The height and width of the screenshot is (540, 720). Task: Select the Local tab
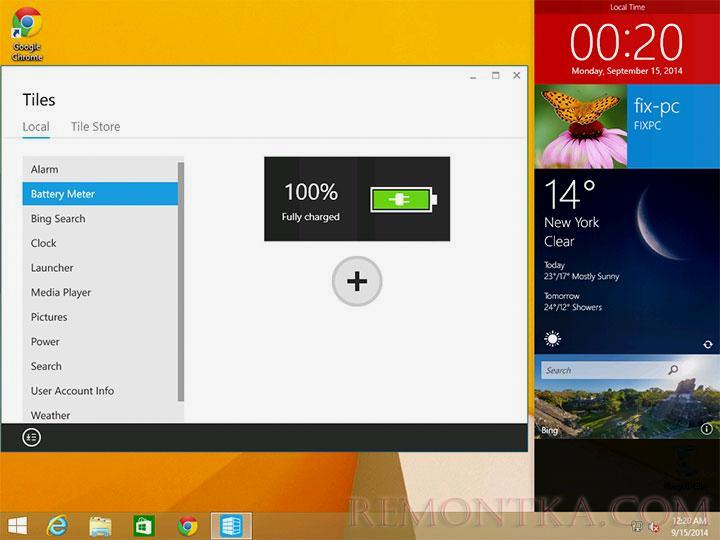(36, 127)
